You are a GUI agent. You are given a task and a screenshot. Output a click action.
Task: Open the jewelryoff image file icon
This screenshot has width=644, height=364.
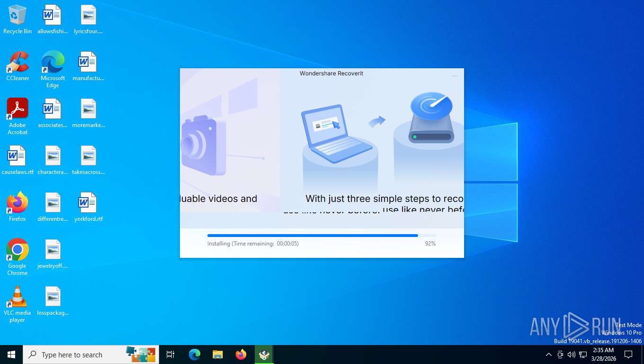[53, 254]
